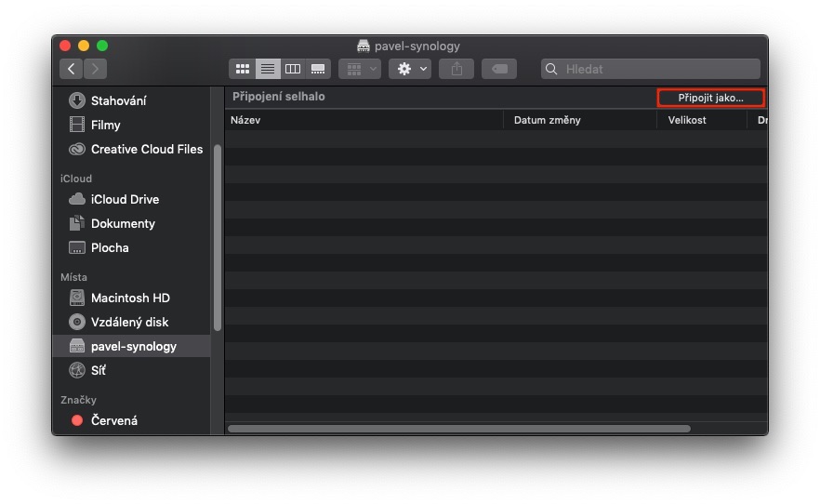The width and height of the screenshot is (820, 504).
Task: Switch to list view mode
Action: pyautogui.click(x=268, y=69)
